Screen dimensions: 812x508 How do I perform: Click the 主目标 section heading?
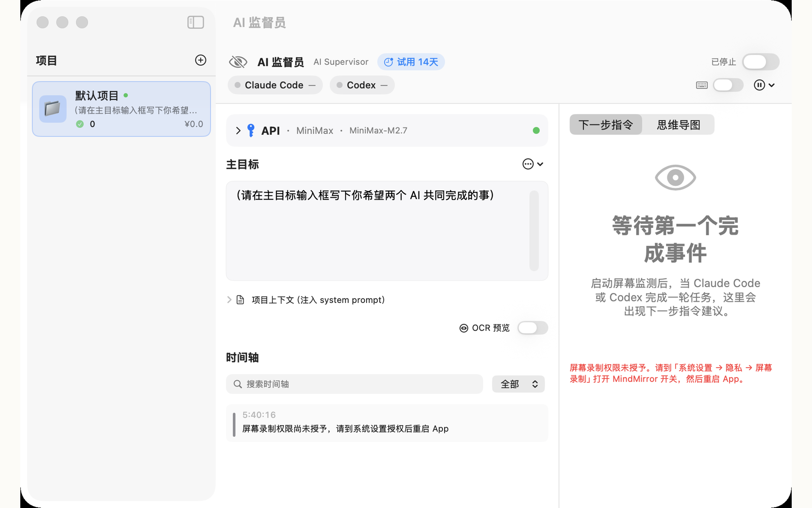(242, 164)
